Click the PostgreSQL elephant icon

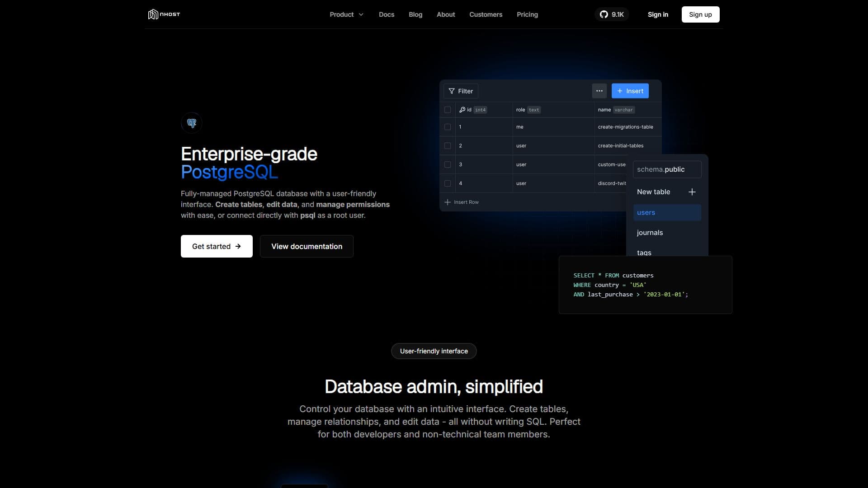pyautogui.click(x=192, y=123)
